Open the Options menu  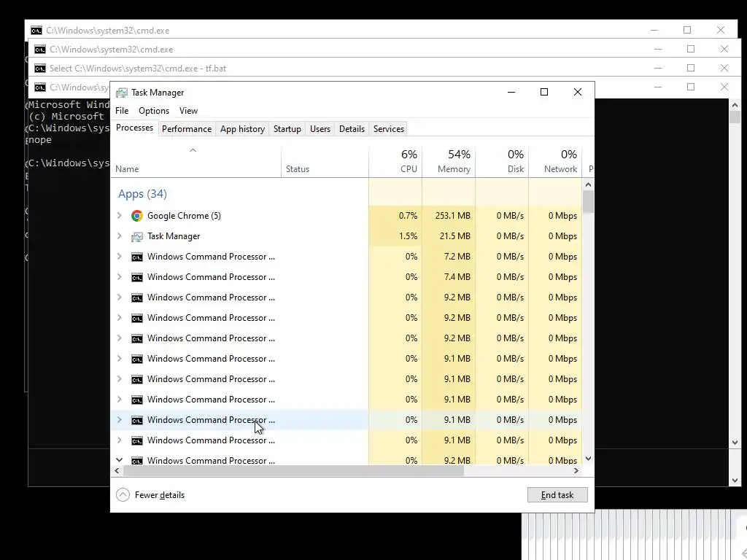point(154,111)
